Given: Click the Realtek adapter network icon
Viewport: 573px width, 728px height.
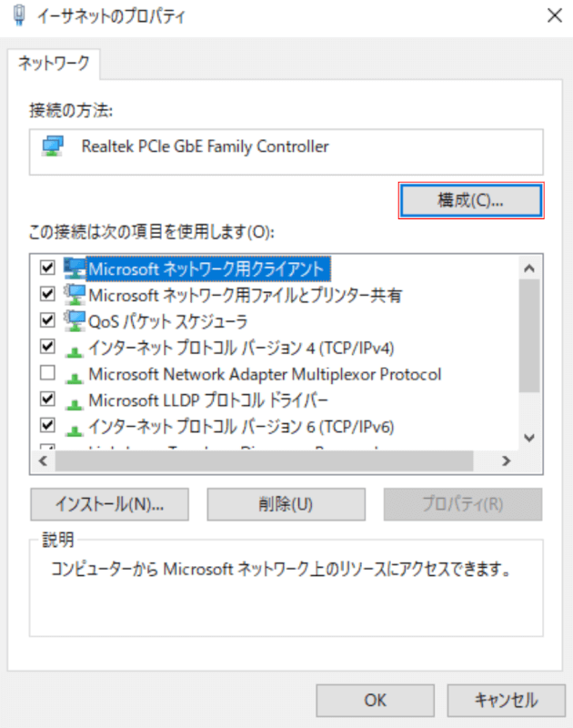Looking at the screenshot, I should coord(54,147).
